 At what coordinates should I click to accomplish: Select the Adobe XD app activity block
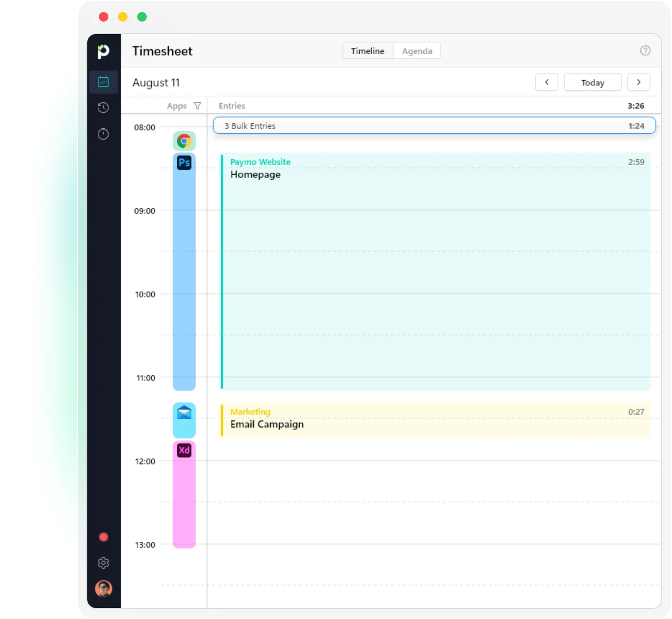pyautogui.click(x=184, y=494)
